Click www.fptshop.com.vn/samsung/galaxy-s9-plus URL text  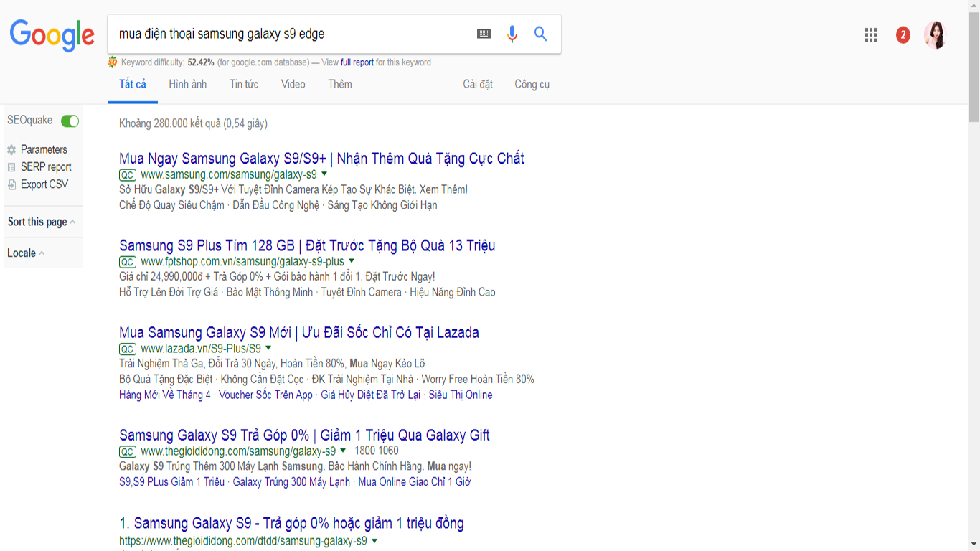pyautogui.click(x=242, y=262)
